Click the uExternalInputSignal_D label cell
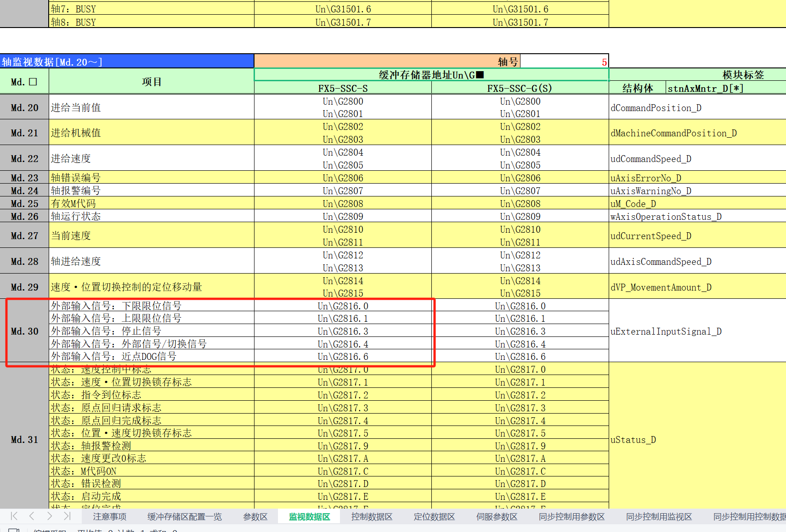The image size is (786, 532). 666,331
